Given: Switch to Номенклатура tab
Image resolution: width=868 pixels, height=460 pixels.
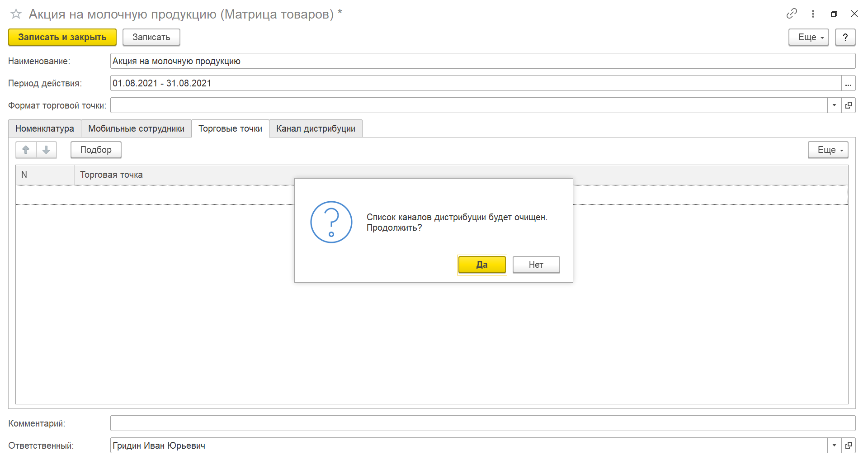Looking at the screenshot, I should [44, 128].
